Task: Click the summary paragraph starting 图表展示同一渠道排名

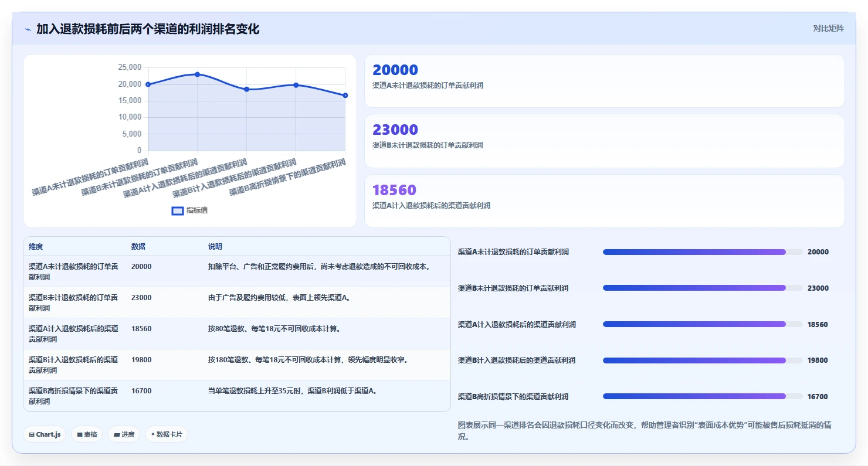Action: pos(644,431)
